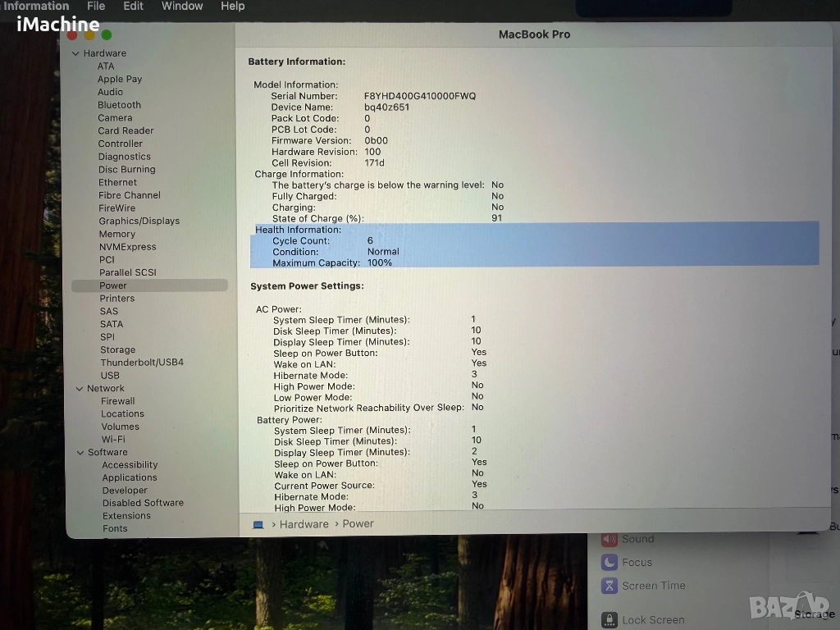
Task: Select Wi-Fi under the Network section
Action: (113, 440)
